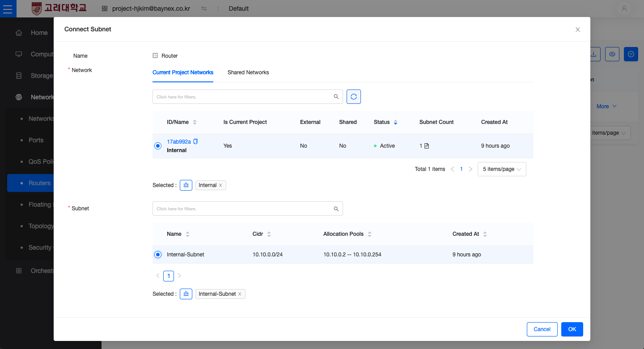The image size is (644, 349).
Task: Open background items/page dropdown
Action: point(611,133)
